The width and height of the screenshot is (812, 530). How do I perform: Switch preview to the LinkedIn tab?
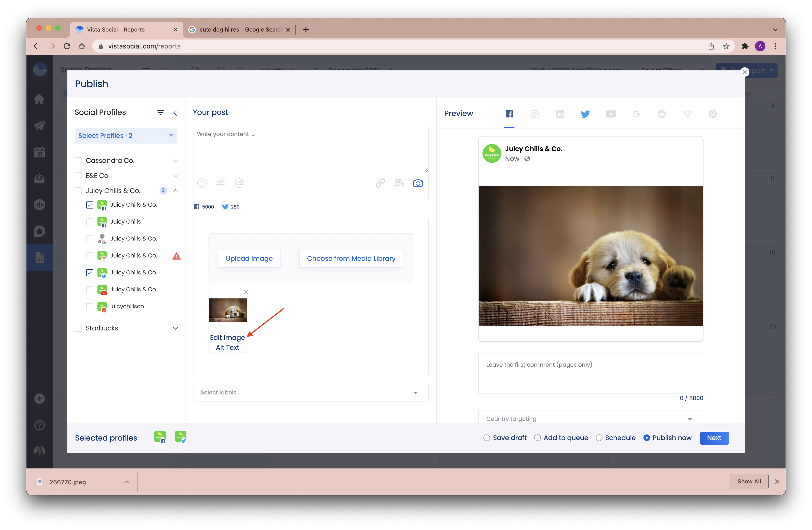pyautogui.click(x=560, y=114)
